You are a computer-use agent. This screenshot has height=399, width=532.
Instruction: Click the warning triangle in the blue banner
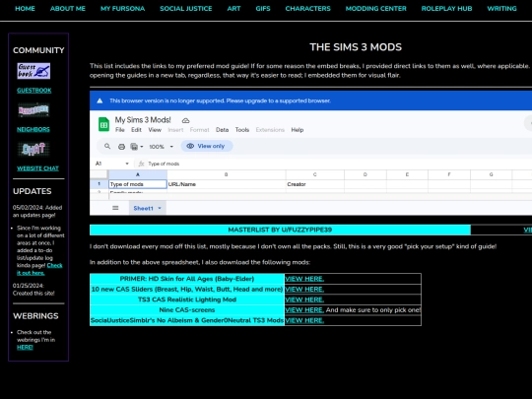click(x=100, y=100)
